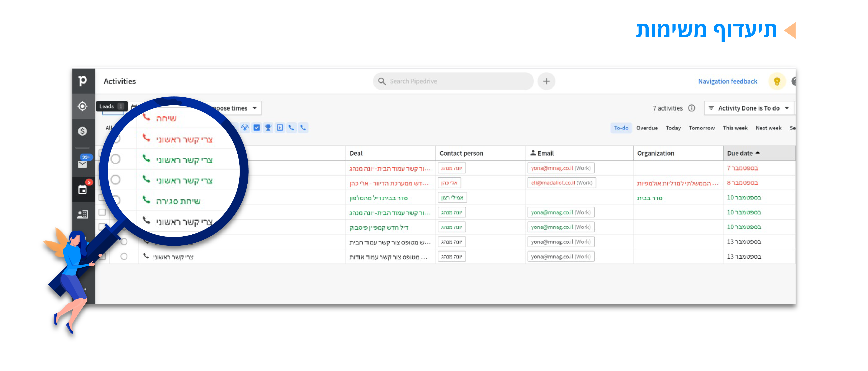Select the This week time filter tab
The height and width of the screenshot is (371, 868).
pyautogui.click(x=735, y=128)
